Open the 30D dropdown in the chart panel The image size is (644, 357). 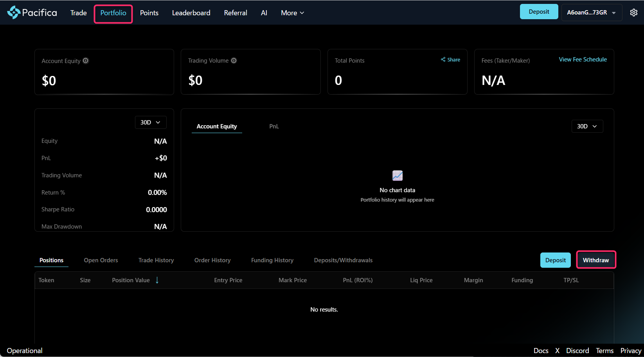(x=587, y=126)
